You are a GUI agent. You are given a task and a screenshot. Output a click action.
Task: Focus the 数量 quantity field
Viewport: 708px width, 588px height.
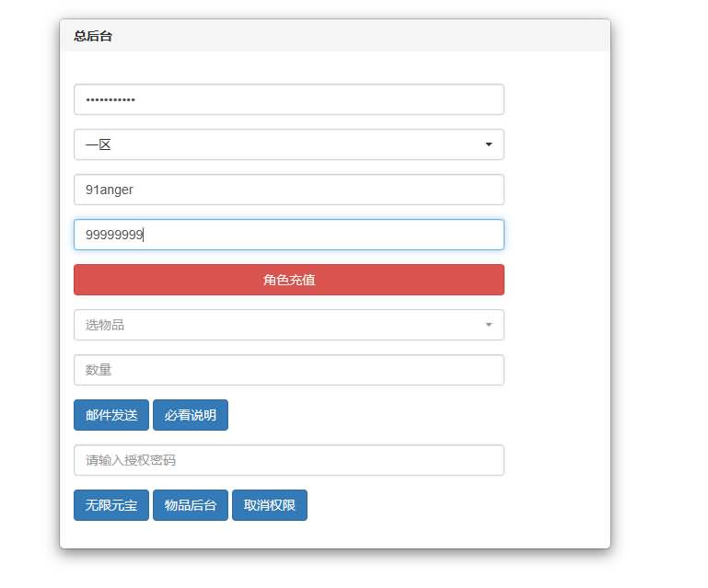tap(288, 370)
